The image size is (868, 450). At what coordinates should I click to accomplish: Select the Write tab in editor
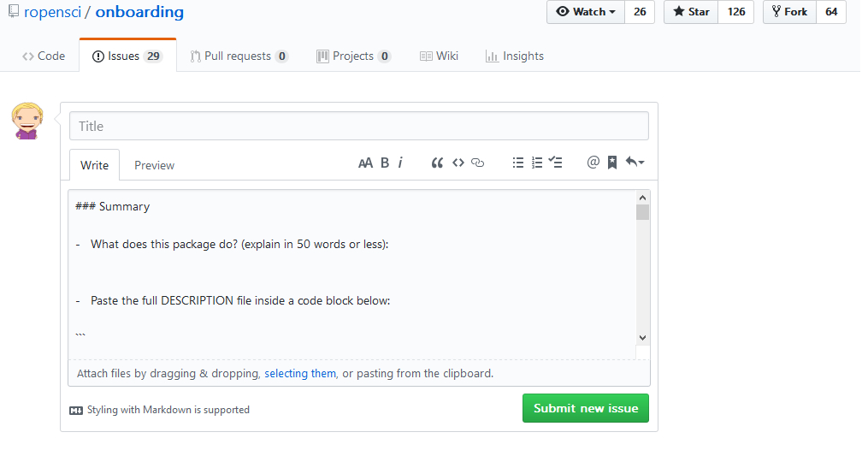95,165
